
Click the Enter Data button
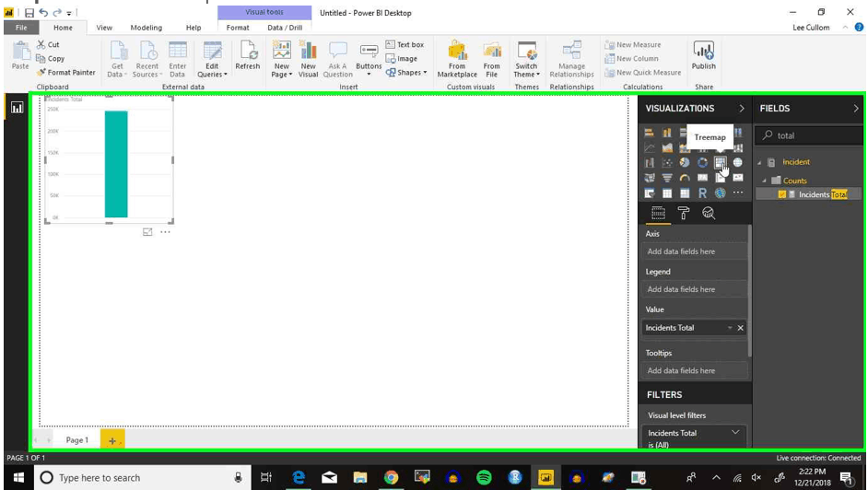click(x=177, y=60)
